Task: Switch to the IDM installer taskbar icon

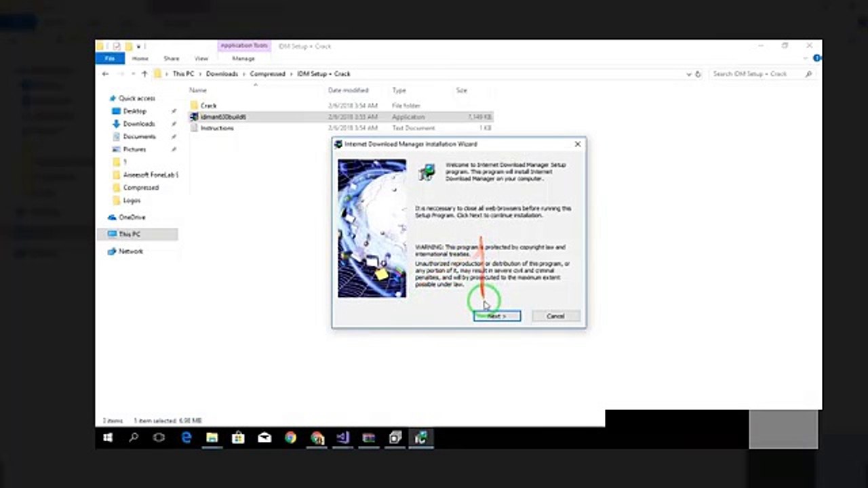Action: [420, 438]
